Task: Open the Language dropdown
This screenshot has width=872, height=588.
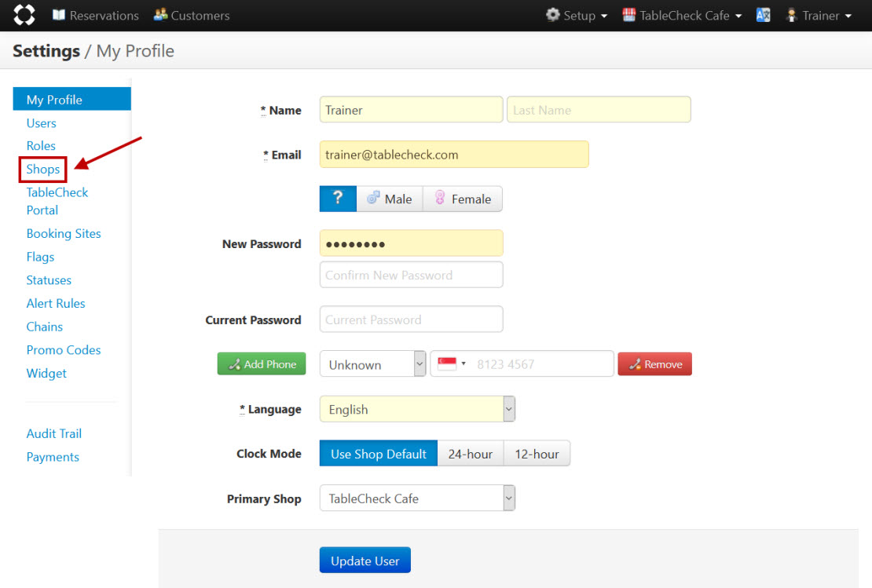Action: (417, 409)
